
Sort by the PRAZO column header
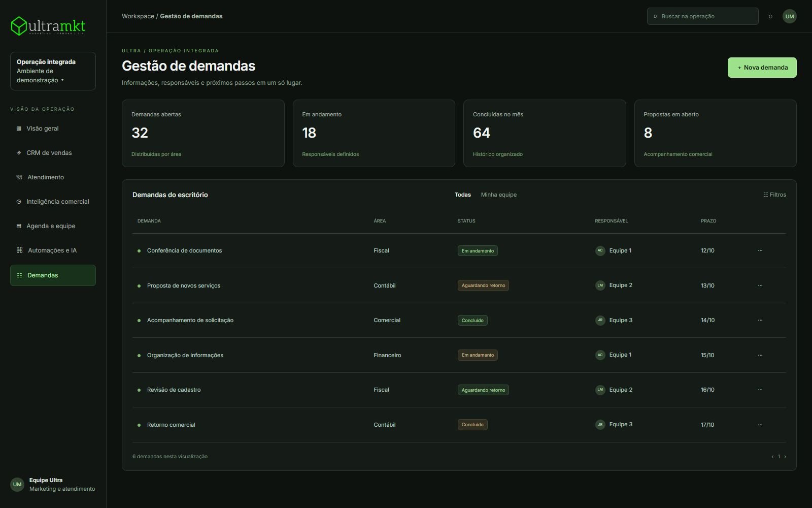708,221
